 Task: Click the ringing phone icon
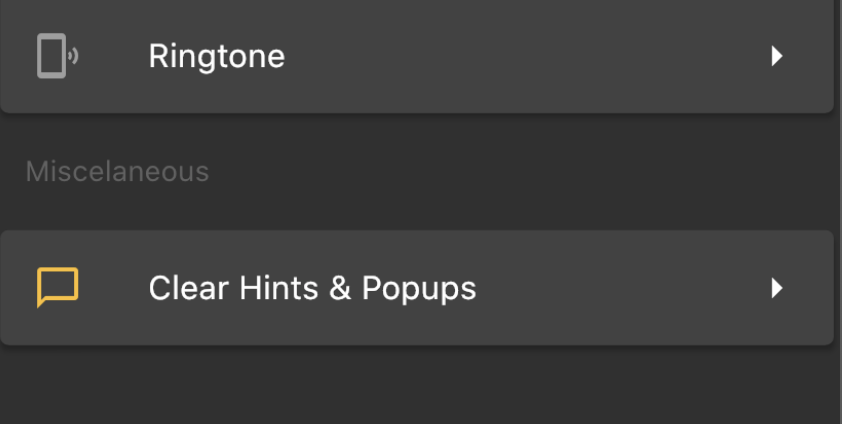[57, 56]
